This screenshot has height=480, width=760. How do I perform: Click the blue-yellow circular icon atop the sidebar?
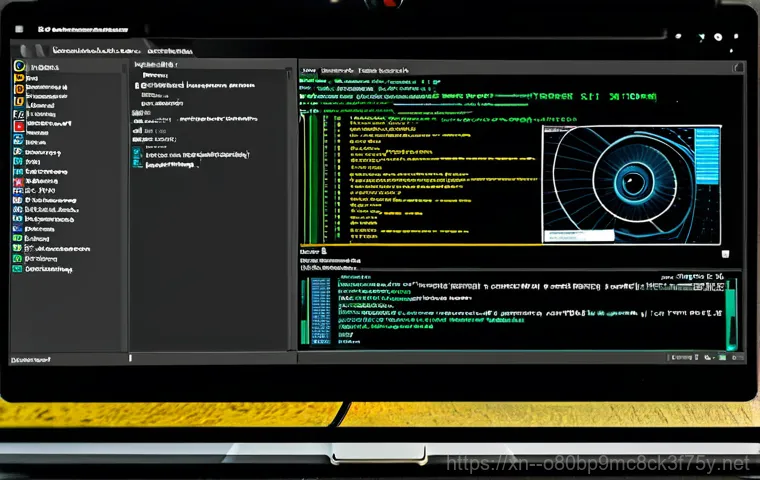click(18, 66)
